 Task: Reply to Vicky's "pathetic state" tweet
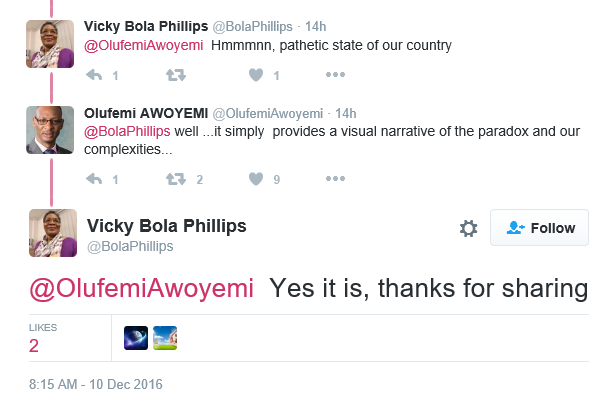pyautogui.click(x=95, y=75)
